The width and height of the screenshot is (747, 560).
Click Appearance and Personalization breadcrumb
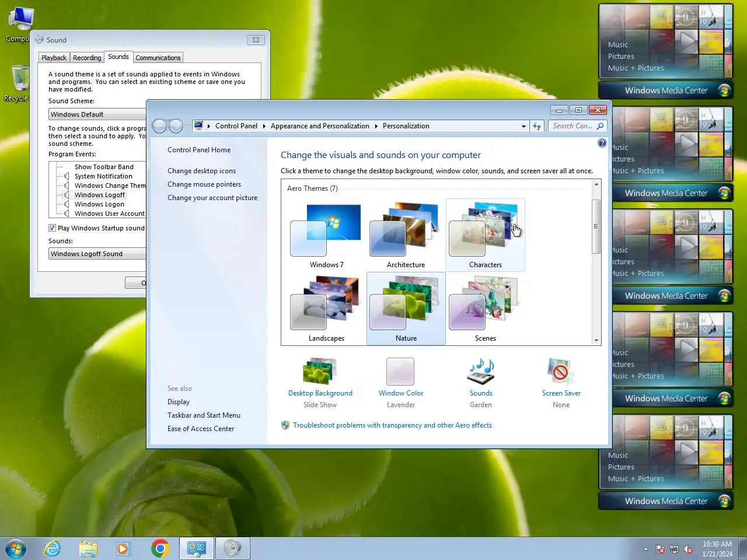320,126
